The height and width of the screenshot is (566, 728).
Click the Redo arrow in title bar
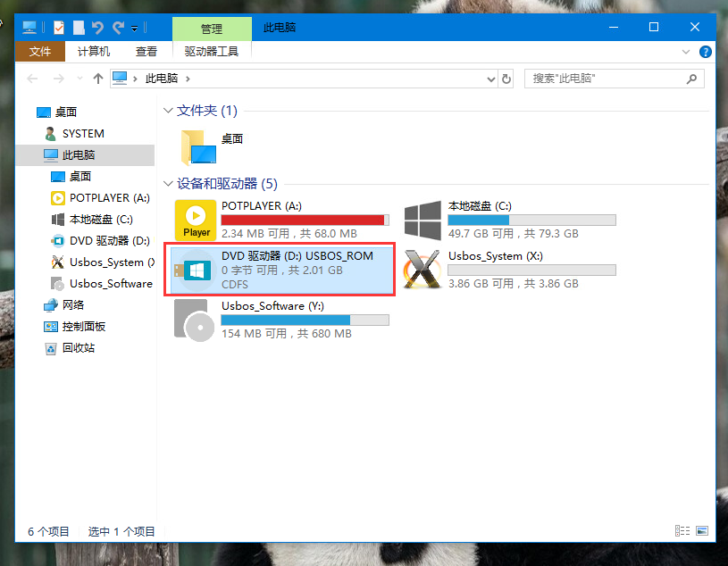coord(118,28)
